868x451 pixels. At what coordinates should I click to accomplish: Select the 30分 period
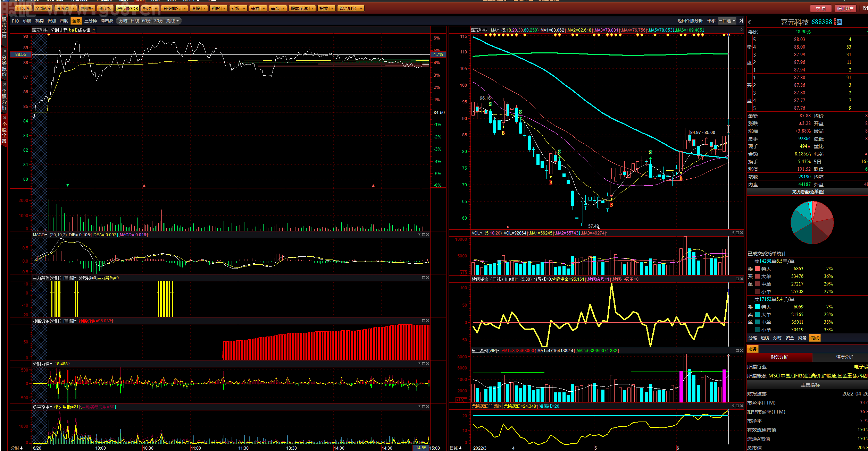click(159, 21)
